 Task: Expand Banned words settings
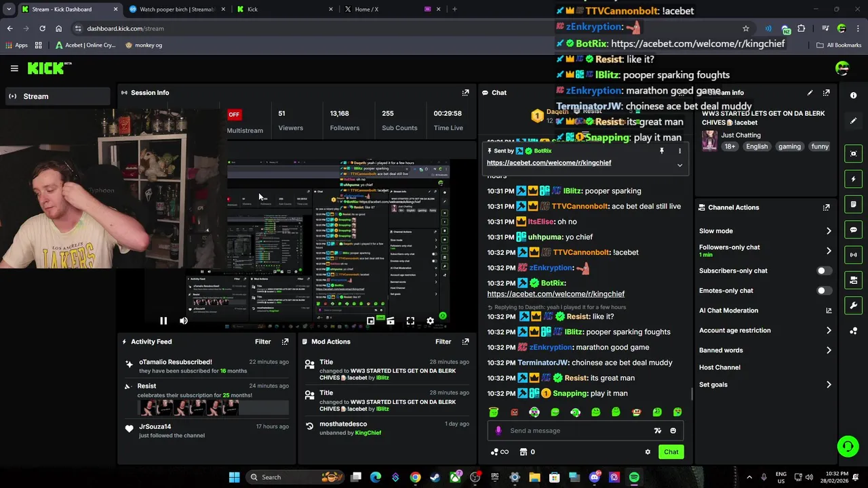pos(829,350)
